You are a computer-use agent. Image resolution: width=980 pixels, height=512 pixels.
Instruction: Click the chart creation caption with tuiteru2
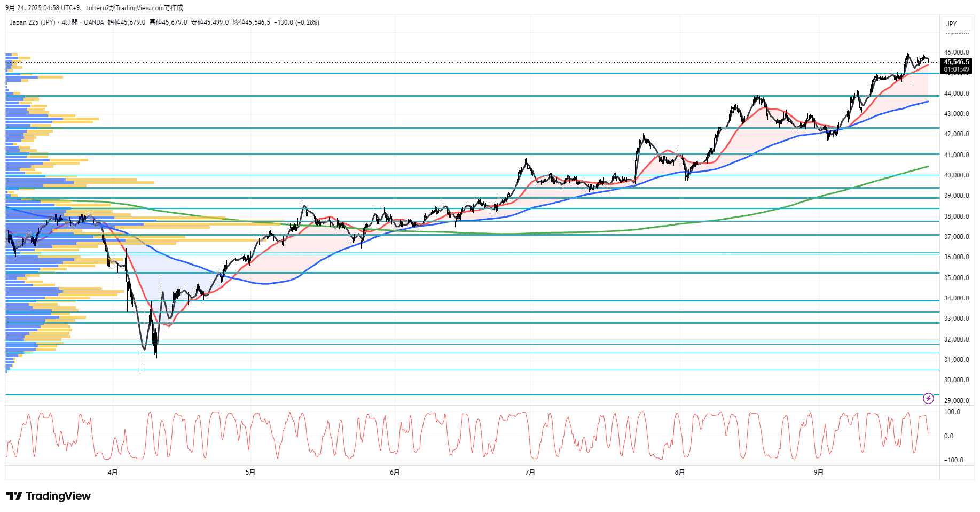tap(94, 7)
